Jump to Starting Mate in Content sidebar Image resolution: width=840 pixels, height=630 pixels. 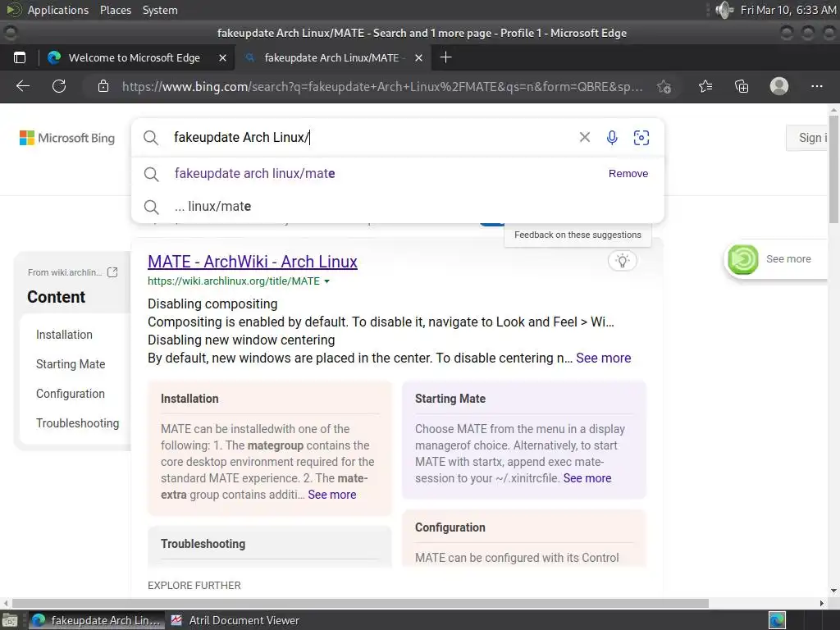(71, 364)
